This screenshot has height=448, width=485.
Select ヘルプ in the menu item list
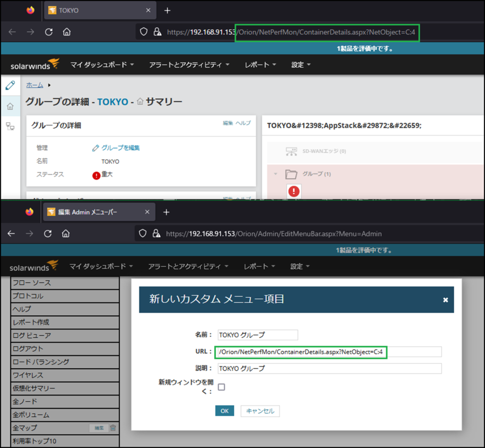65,309
